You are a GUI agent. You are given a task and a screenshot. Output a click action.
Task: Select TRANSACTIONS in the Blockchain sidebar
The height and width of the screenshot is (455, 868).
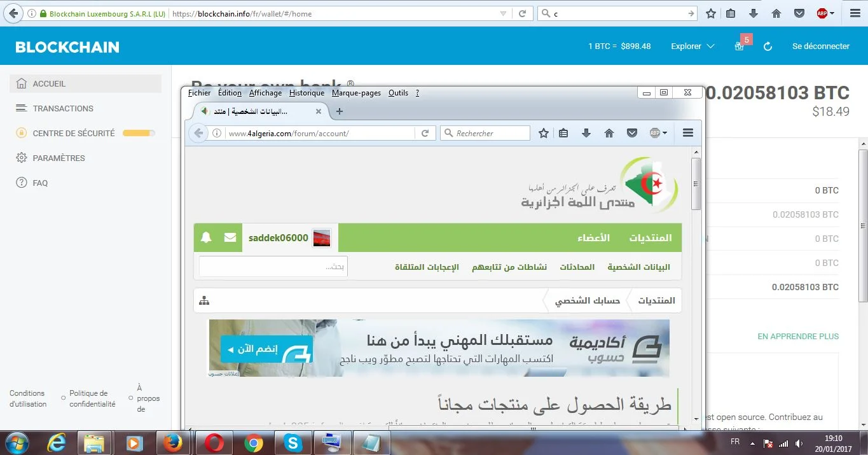click(63, 108)
